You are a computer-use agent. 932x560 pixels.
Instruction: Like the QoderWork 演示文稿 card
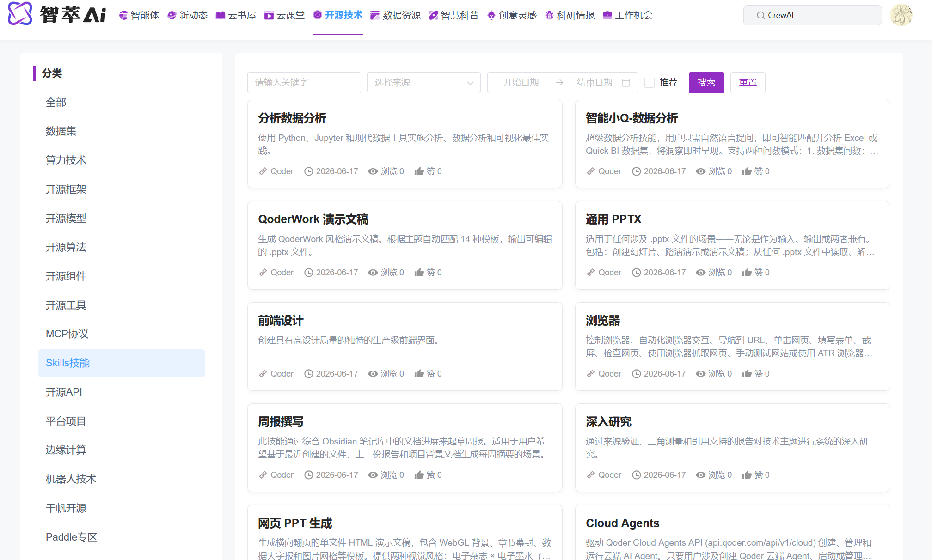(419, 273)
